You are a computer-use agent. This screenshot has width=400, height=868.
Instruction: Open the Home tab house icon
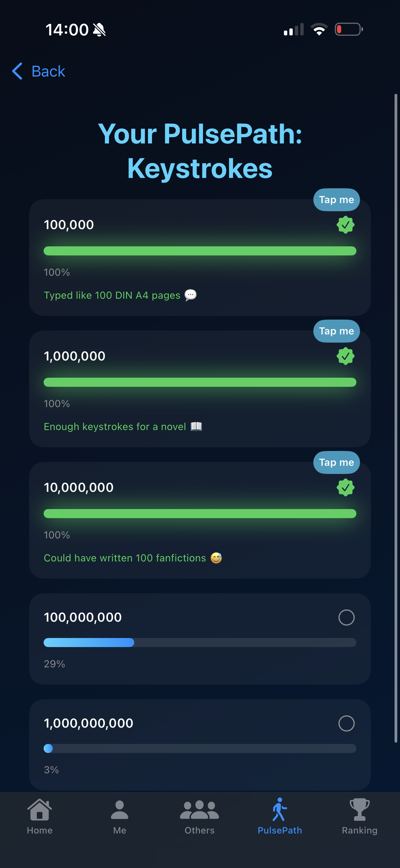pyautogui.click(x=39, y=810)
